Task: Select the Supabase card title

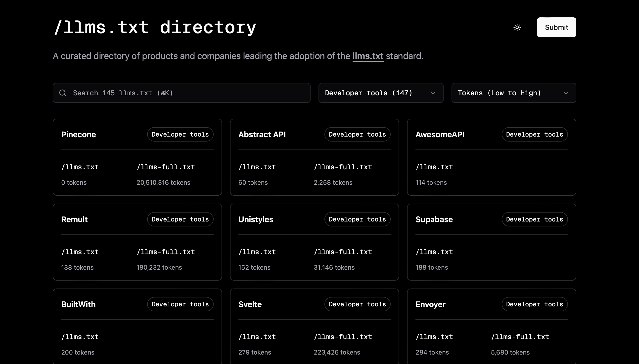Action: click(x=434, y=219)
